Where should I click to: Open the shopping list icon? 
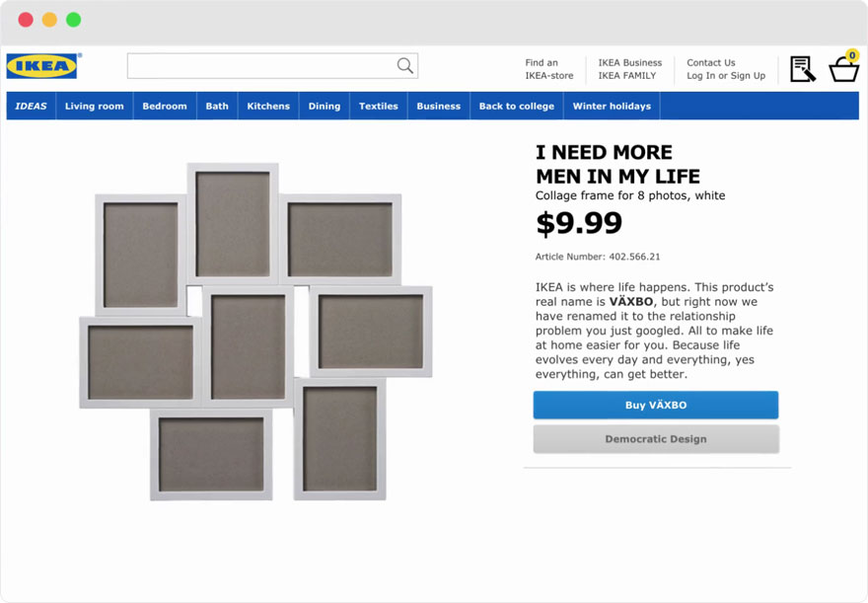(802, 69)
